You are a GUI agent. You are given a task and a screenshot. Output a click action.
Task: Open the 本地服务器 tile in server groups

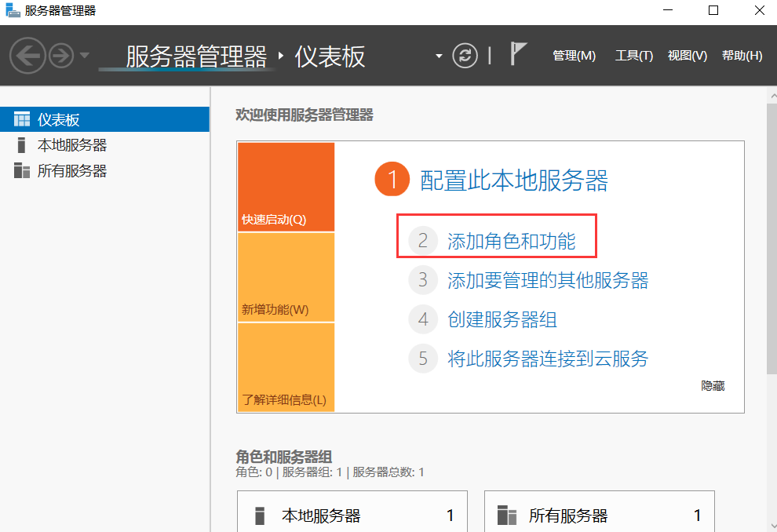pyautogui.click(x=352, y=512)
